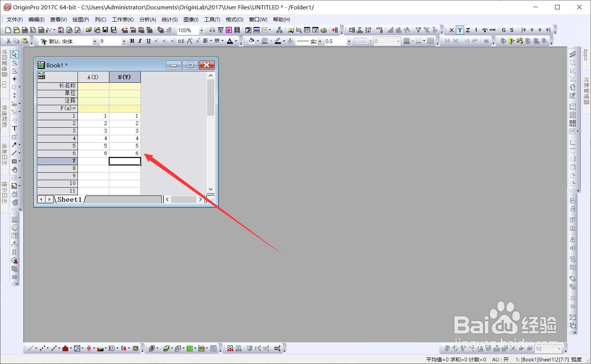Click the Book1 horizontal scrollbar right arrow
This screenshot has width=591, height=364.
(x=200, y=200)
